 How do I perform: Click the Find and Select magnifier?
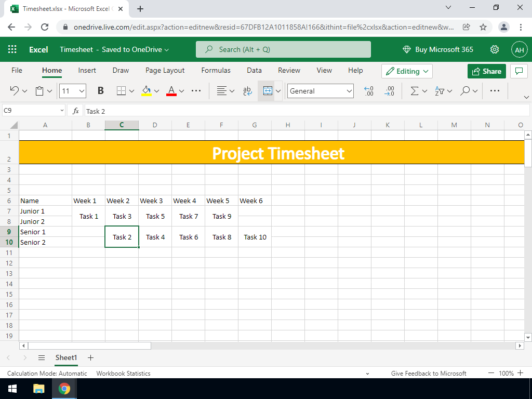[x=465, y=90]
